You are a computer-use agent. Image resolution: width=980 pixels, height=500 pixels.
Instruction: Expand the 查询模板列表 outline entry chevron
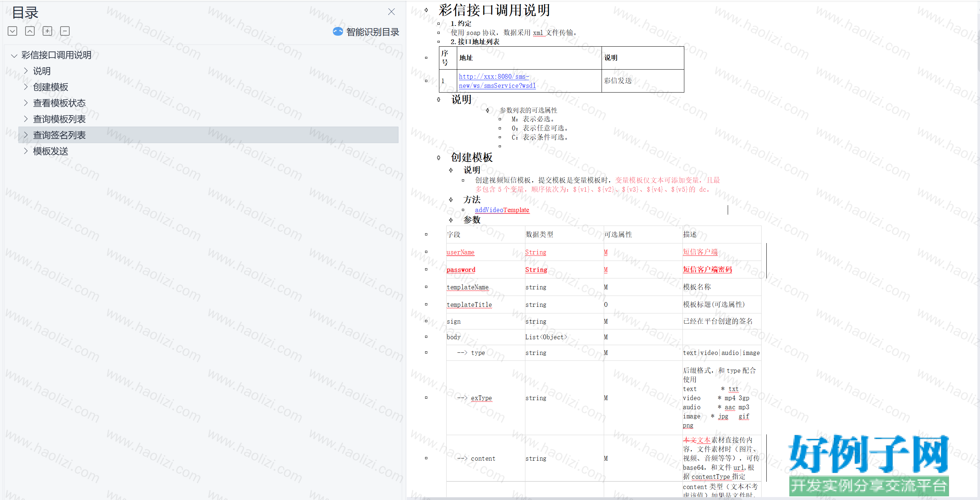26,119
